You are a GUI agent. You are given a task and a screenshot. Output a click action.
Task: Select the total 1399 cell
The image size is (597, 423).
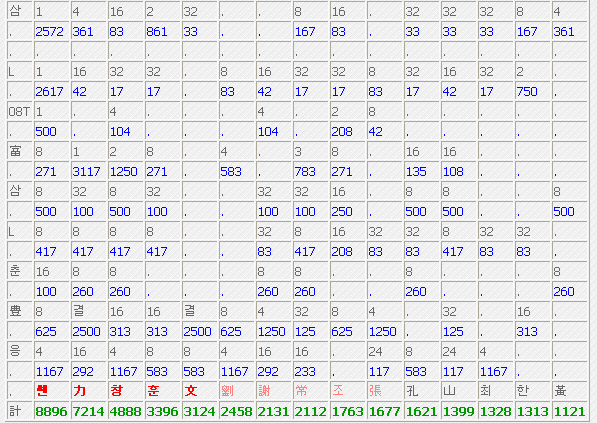[x=458, y=412]
